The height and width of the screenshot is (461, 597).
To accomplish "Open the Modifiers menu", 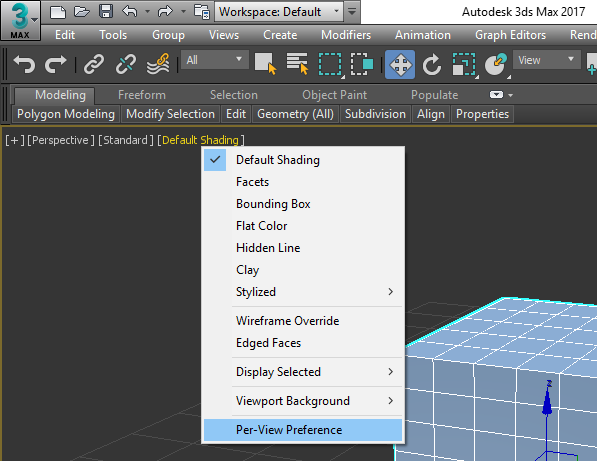I will [346, 35].
